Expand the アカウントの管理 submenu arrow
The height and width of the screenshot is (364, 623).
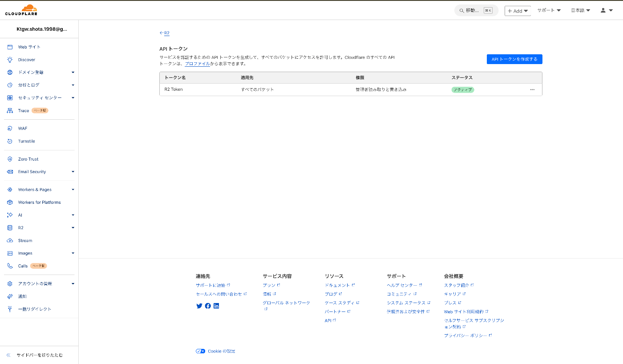(73, 283)
